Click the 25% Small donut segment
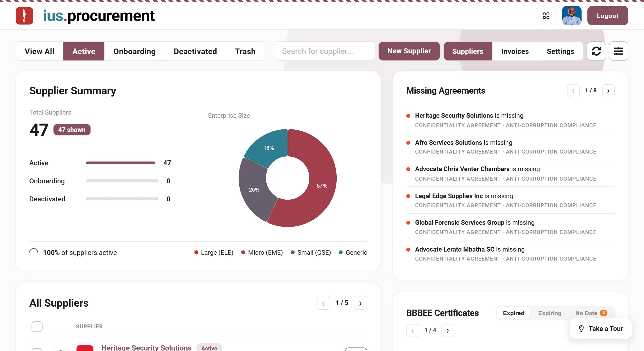This screenshot has height=351, width=644. [x=254, y=190]
